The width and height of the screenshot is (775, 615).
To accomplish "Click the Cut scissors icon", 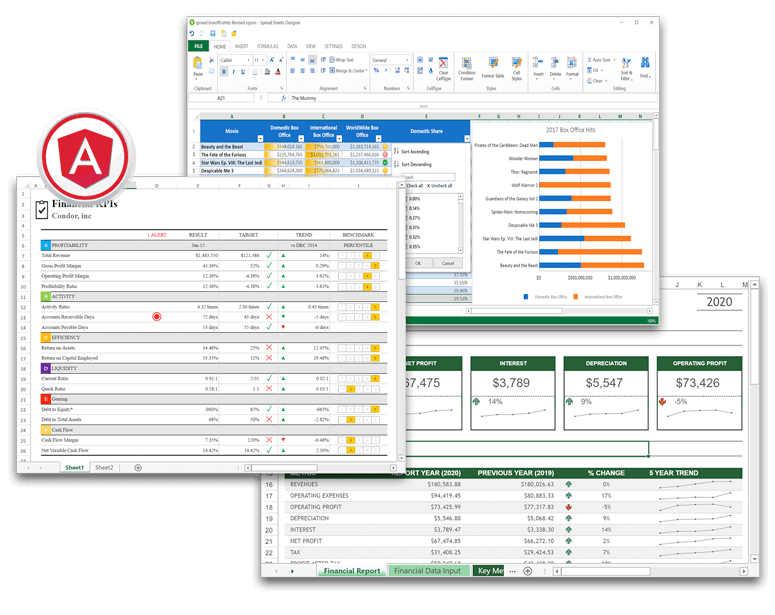I will [x=211, y=60].
